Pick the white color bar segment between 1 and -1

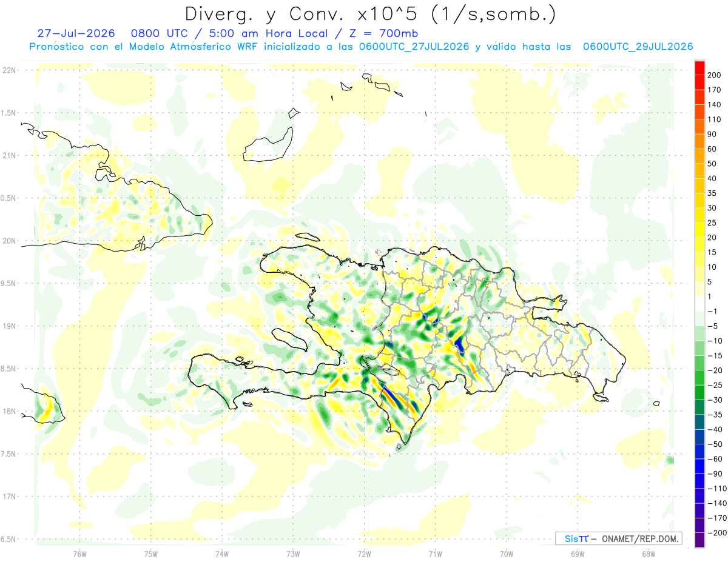point(699,304)
